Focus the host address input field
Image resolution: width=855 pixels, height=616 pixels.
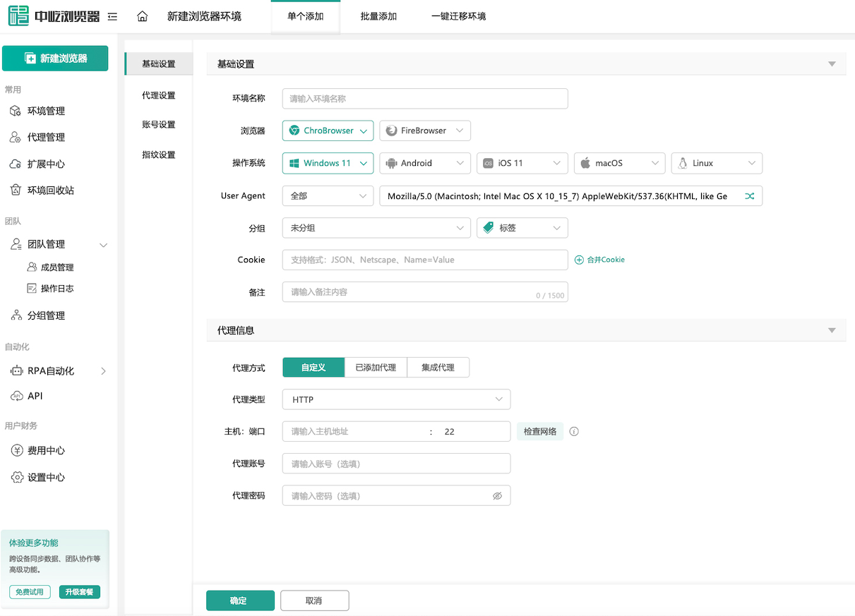(x=356, y=431)
